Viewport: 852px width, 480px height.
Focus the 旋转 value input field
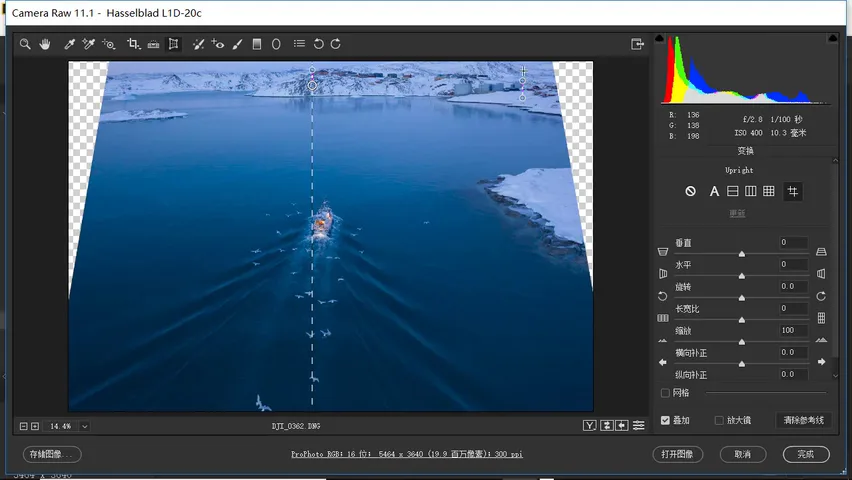coord(793,286)
